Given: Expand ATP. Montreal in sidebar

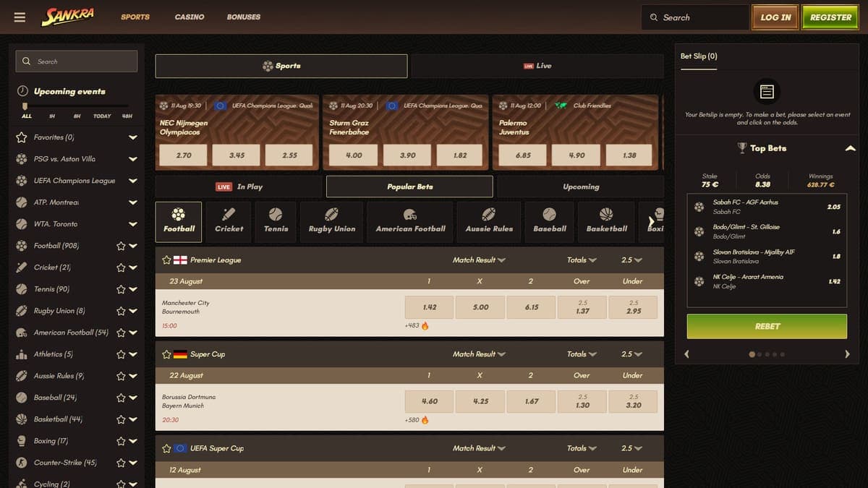Looking at the screenshot, I should coord(133,202).
